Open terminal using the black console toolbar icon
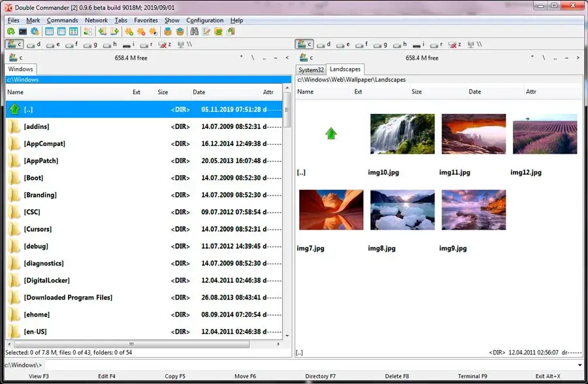 [x=23, y=31]
